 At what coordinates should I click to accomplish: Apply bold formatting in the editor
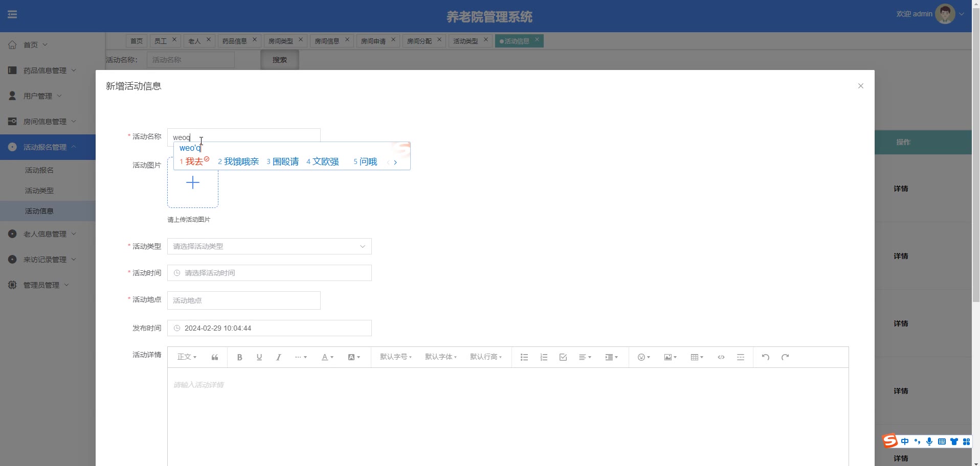point(239,357)
